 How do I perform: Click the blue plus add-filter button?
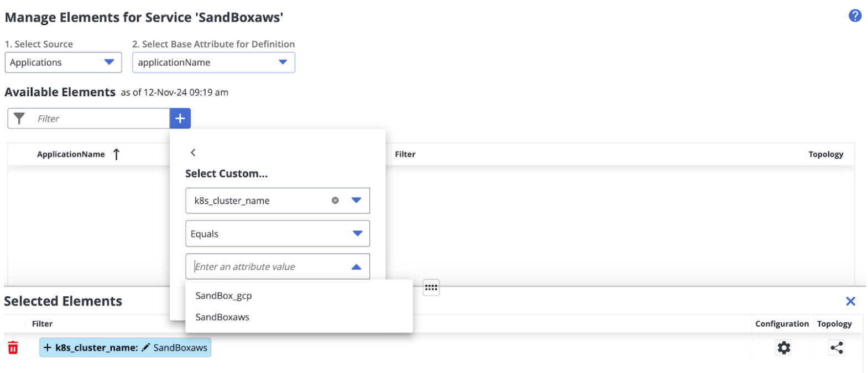tap(180, 118)
